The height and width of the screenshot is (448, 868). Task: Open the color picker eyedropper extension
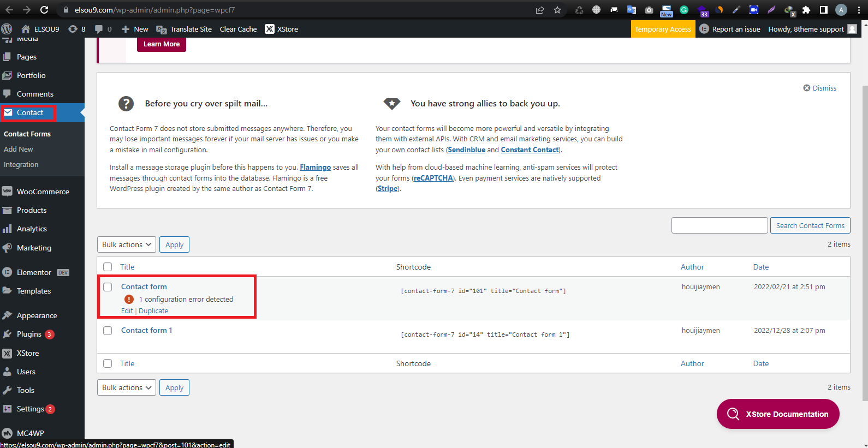tap(736, 10)
